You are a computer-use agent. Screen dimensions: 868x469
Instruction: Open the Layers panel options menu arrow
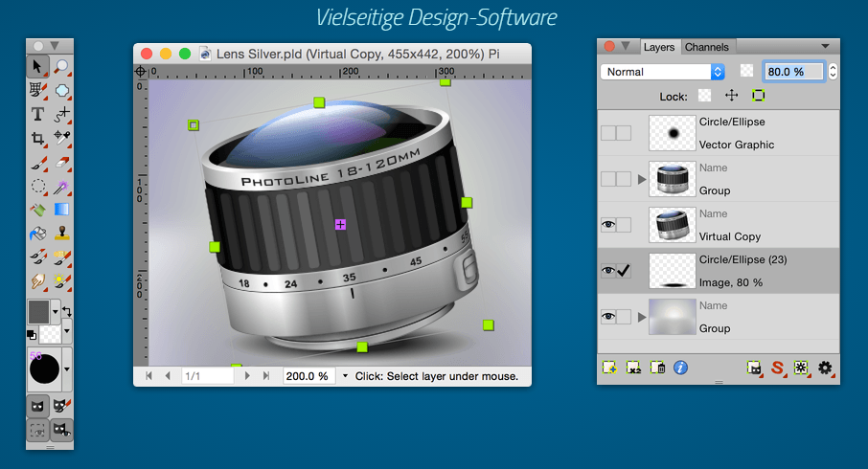tap(825, 47)
